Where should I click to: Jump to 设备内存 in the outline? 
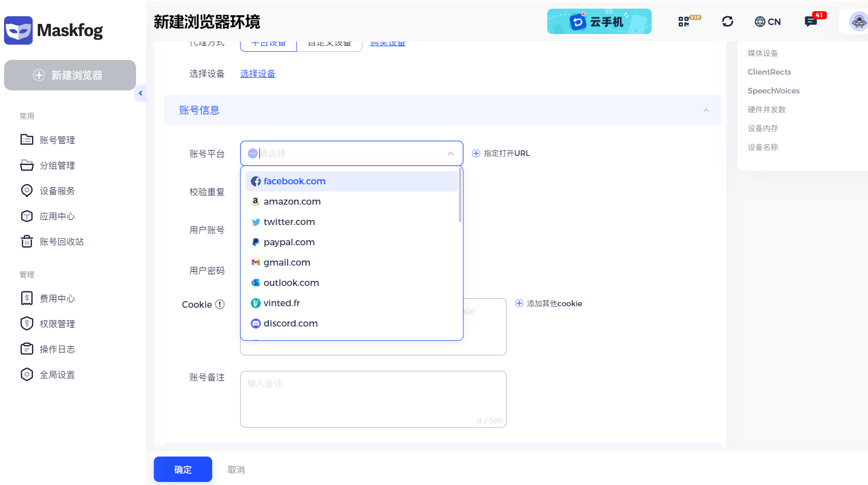click(x=762, y=128)
